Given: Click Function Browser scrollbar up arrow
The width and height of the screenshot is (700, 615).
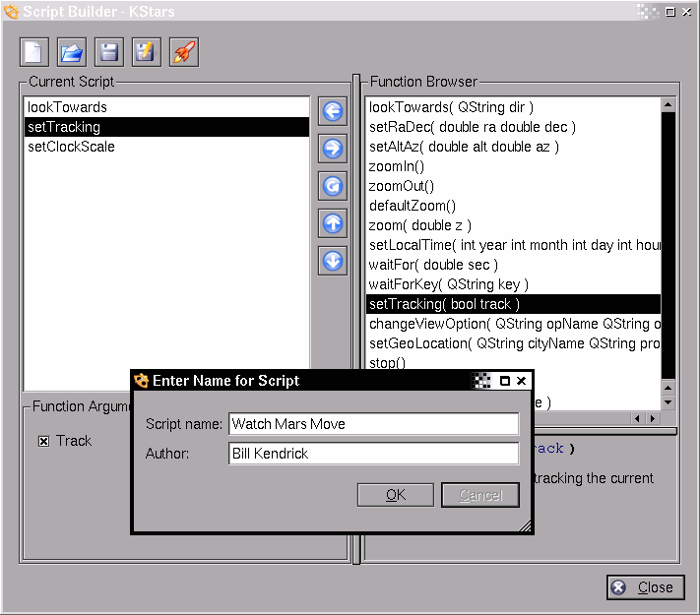Looking at the screenshot, I should [668, 104].
